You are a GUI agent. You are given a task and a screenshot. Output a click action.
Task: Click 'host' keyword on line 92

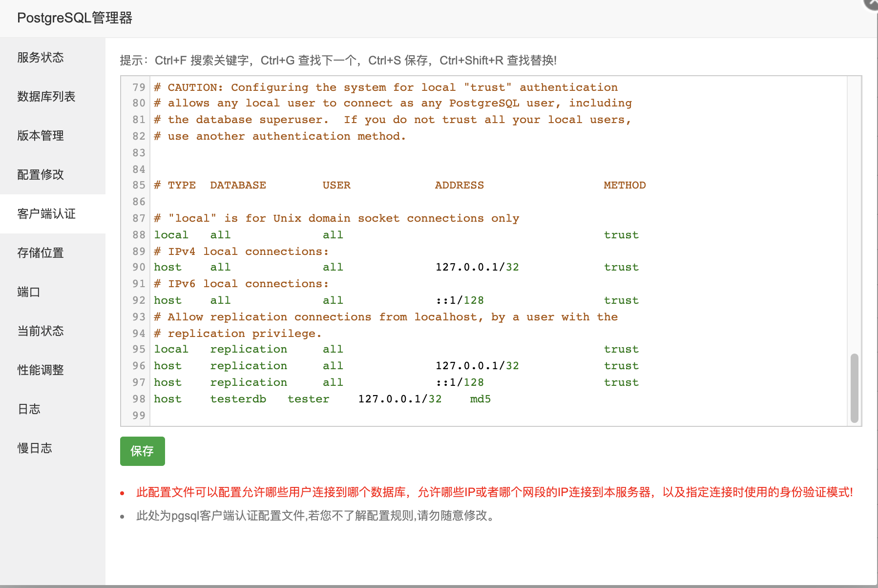pyautogui.click(x=167, y=300)
